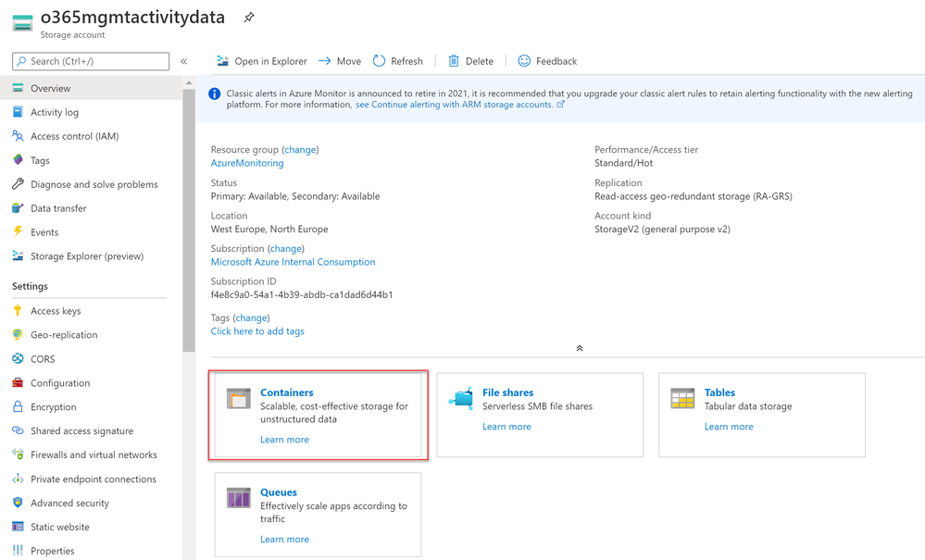The height and width of the screenshot is (560, 925).
Task: Expand the Move button label
Action: point(349,61)
